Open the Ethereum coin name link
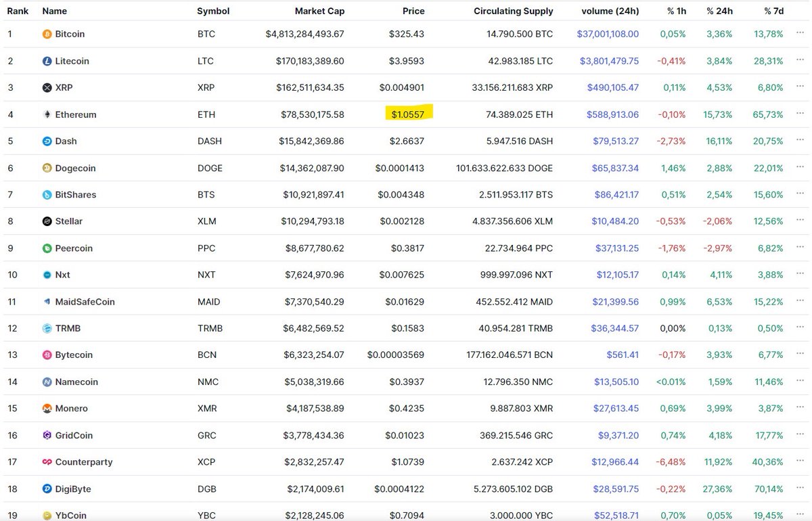 [x=76, y=114]
